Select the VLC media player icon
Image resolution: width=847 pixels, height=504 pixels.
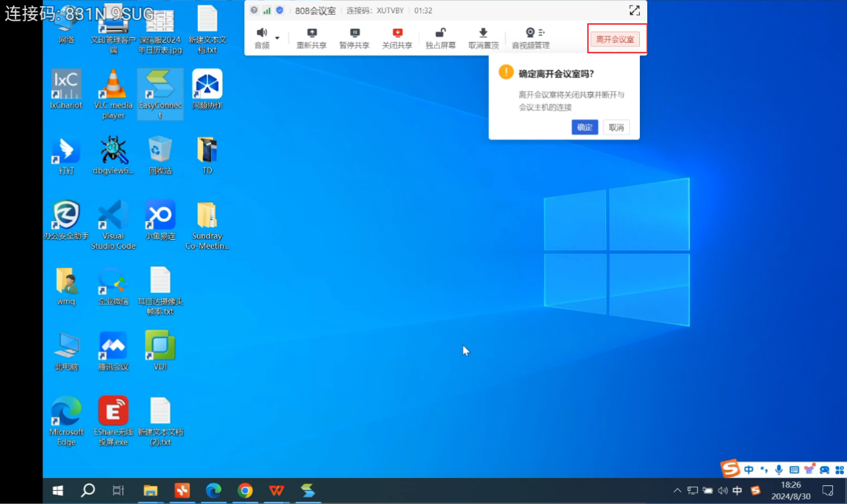(x=113, y=94)
